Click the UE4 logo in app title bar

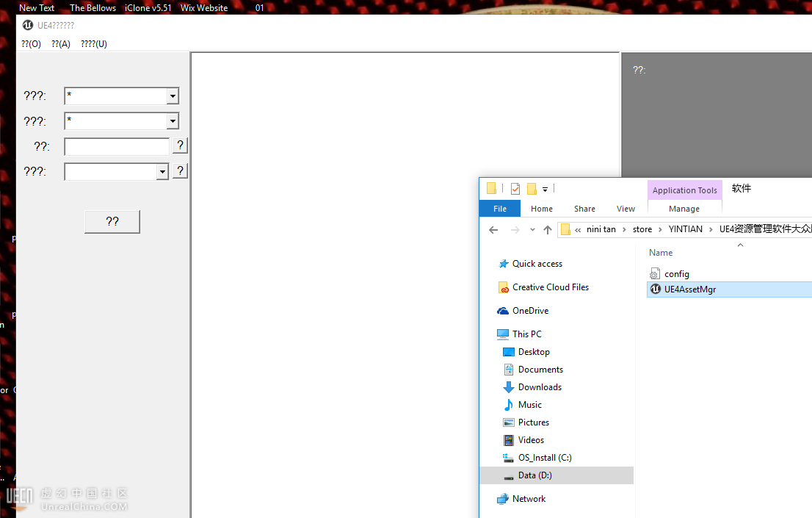pos(28,25)
